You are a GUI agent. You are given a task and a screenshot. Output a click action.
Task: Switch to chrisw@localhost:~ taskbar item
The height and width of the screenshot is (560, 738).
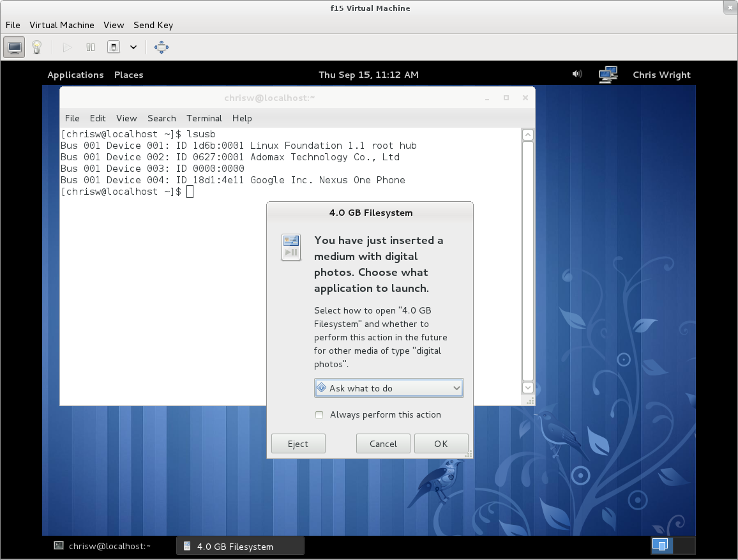103,546
